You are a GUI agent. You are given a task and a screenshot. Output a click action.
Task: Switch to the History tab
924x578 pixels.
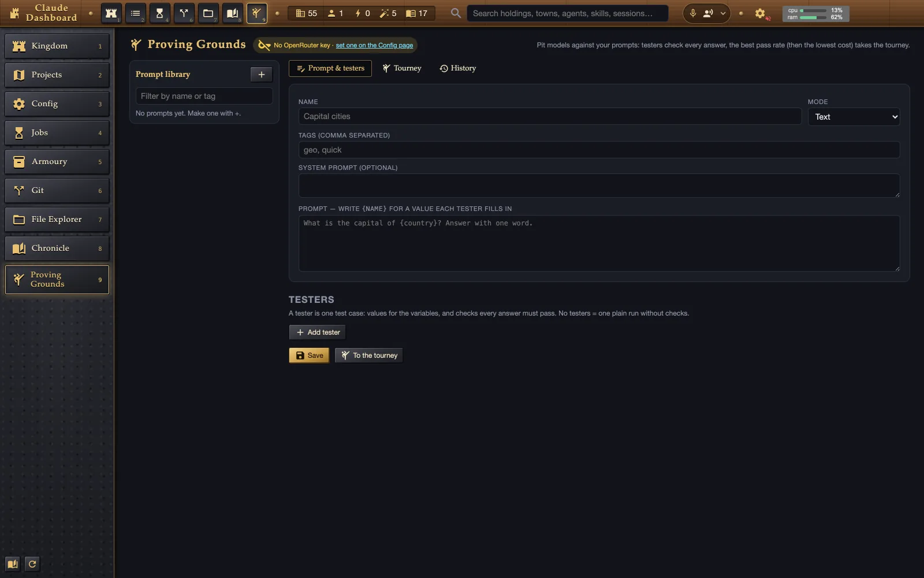[x=458, y=68]
